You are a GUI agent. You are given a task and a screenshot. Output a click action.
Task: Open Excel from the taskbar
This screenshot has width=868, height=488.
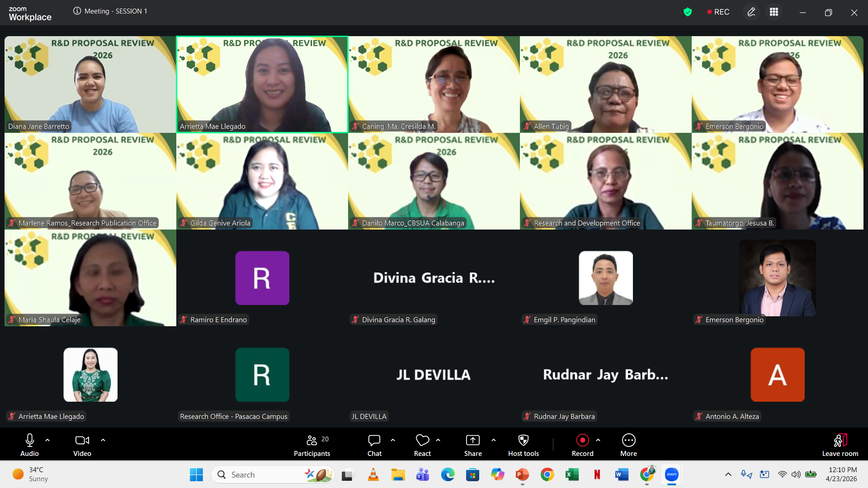pyautogui.click(x=572, y=474)
